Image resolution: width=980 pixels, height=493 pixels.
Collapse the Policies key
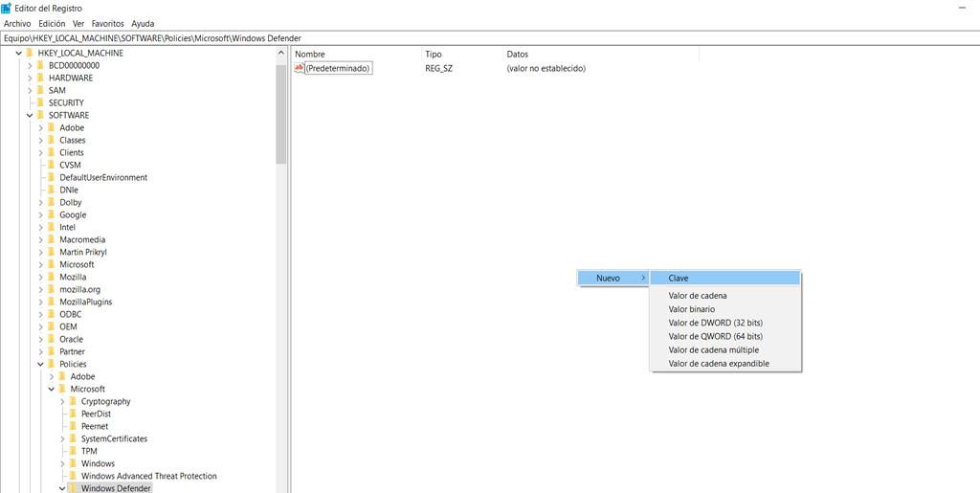coord(40,365)
